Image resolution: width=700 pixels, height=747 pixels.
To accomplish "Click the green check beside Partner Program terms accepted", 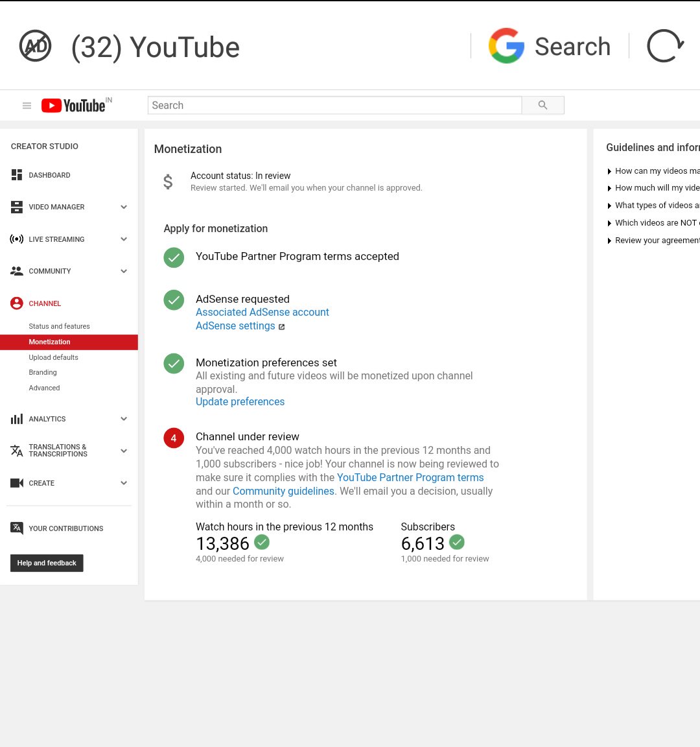I will coord(174,257).
